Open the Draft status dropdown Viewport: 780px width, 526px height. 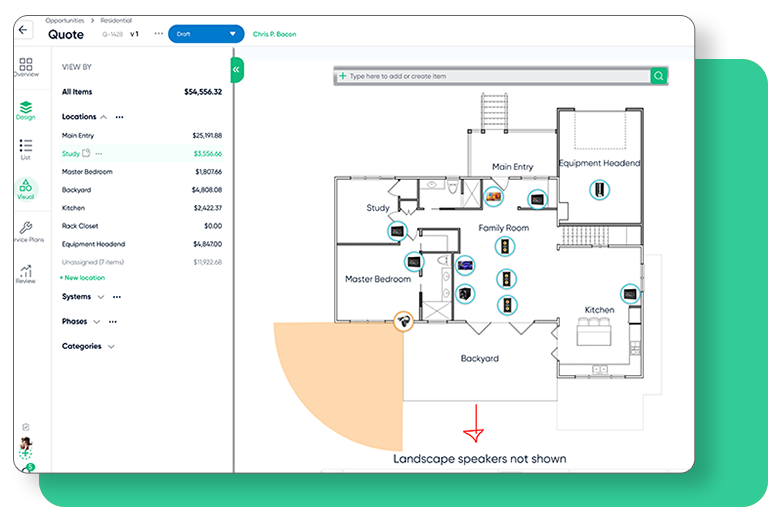point(206,34)
